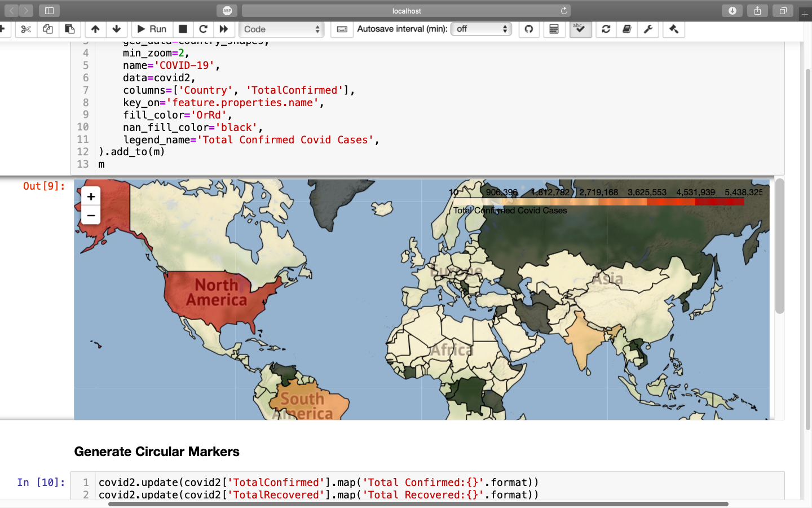Click the GitHub icon in toolbar
This screenshot has width=812, height=508.
click(529, 29)
